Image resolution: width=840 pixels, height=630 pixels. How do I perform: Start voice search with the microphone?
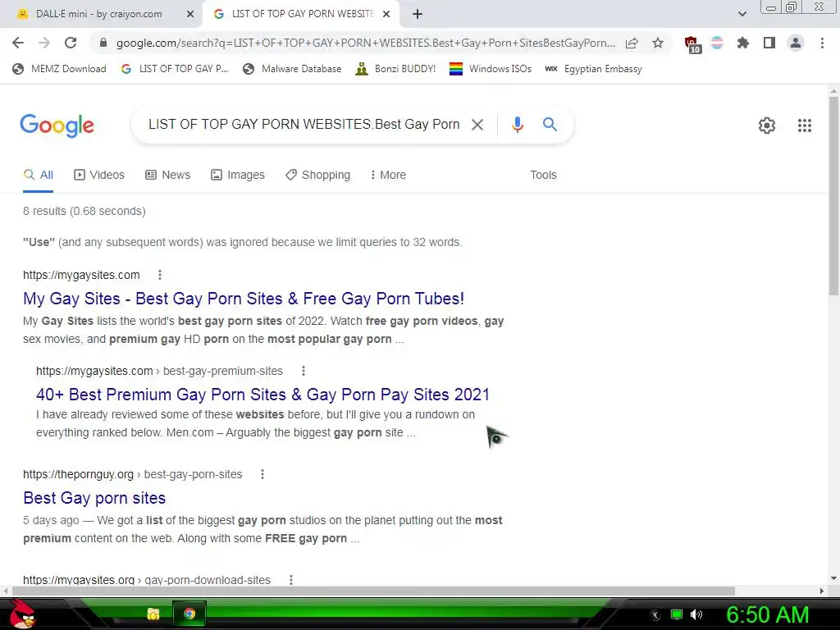point(517,125)
